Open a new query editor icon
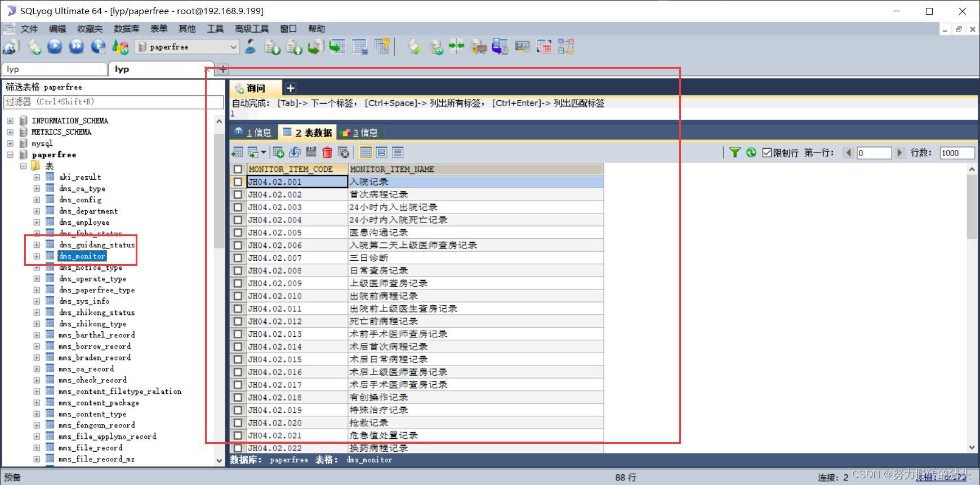 pyautogui.click(x=34, y=47)
